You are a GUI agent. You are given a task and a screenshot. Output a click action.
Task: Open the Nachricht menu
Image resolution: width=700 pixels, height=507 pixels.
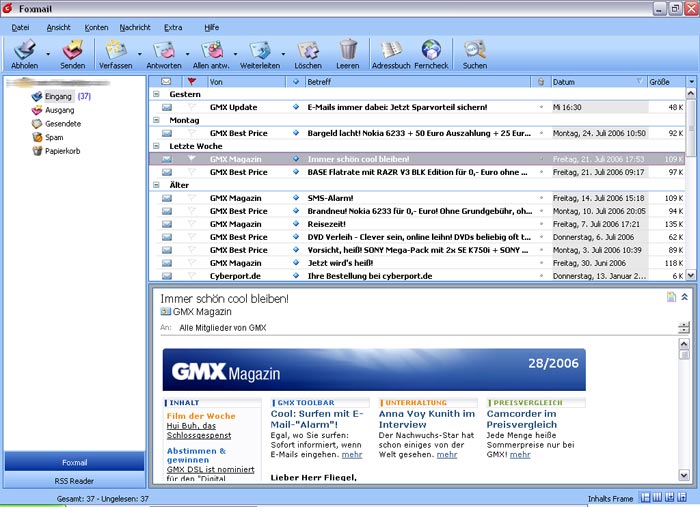point(135,28)
